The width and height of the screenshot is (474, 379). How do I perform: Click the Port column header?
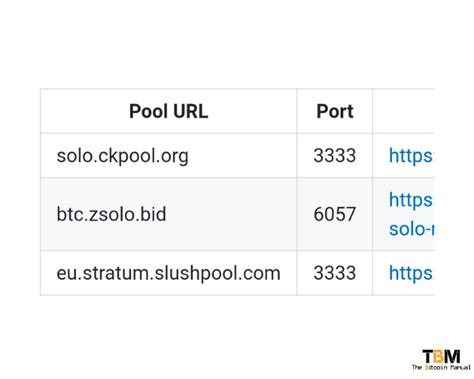coord(335,111)
